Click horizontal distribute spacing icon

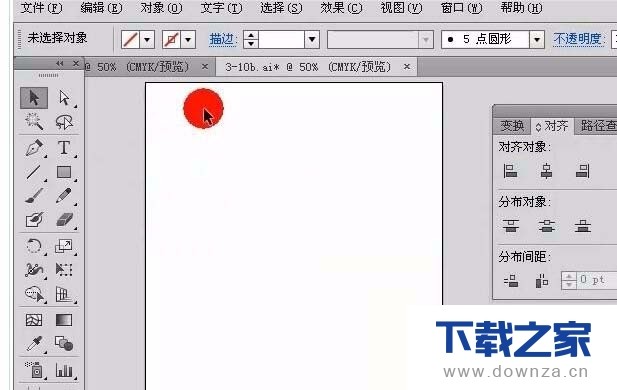(542, 281)
